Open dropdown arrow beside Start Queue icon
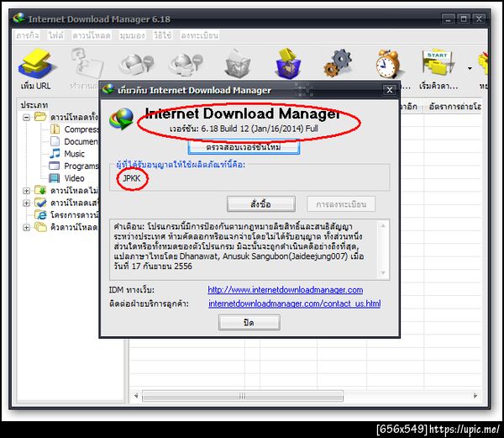504x438 pixels. 470,68
